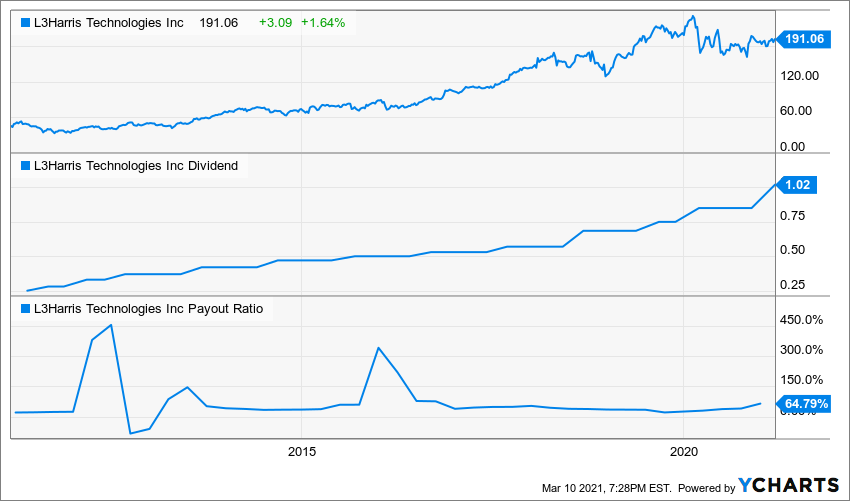Click the blue legend square beside Payout Ratio

(x=25, y=309)
